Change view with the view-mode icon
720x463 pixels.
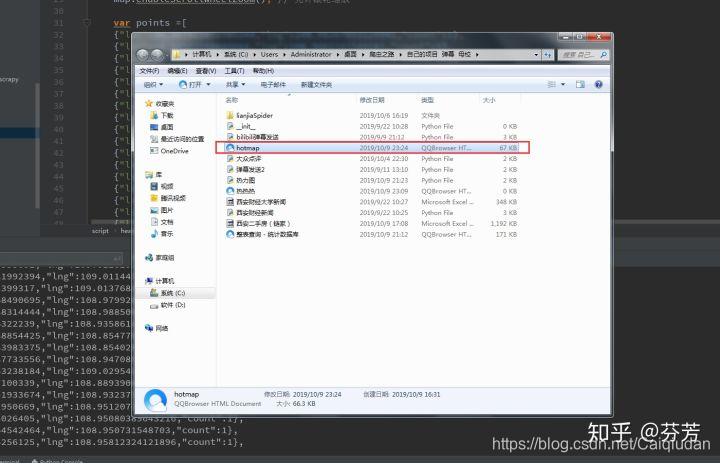[x=551, y=84]
